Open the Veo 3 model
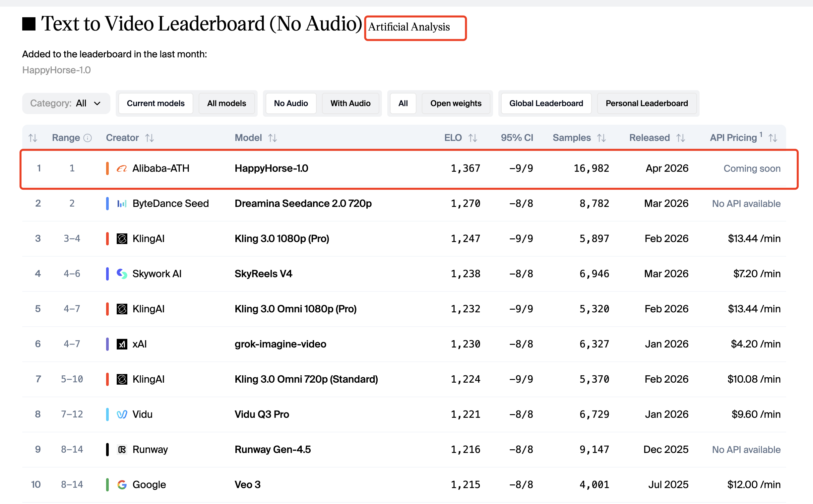 pos(247,485)
